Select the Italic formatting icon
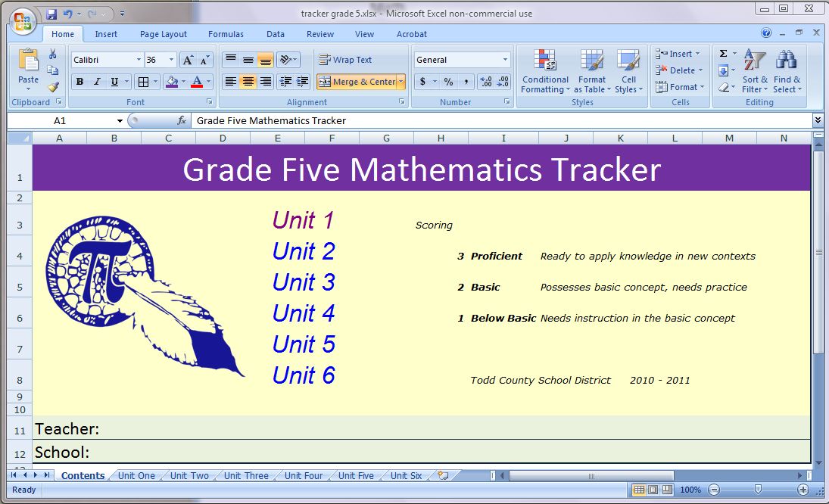This screenshot has height=504, width=829. 98,81
